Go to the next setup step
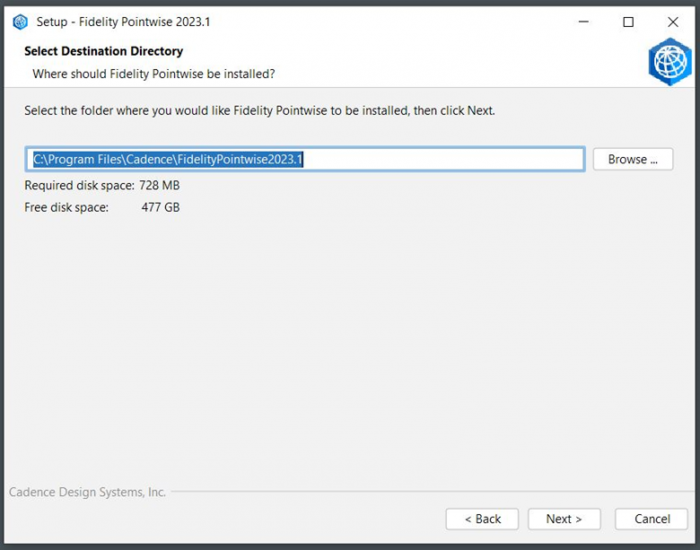 pos(564,519)
